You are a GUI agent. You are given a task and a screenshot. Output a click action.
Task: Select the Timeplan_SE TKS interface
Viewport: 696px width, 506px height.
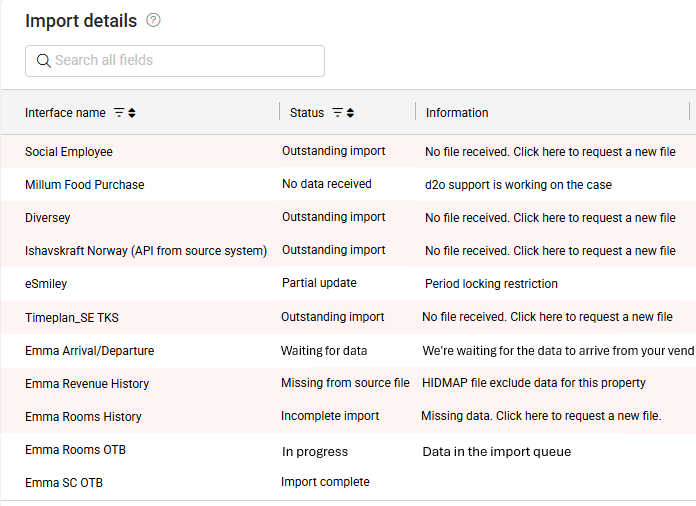pos(72,318)
